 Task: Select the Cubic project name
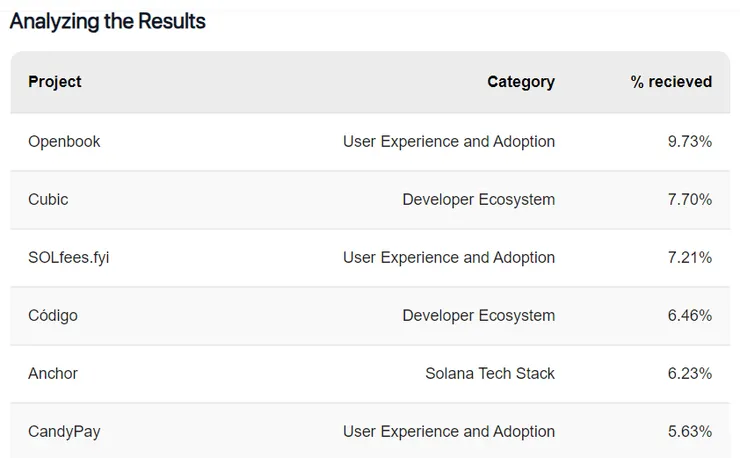(48, 199)
